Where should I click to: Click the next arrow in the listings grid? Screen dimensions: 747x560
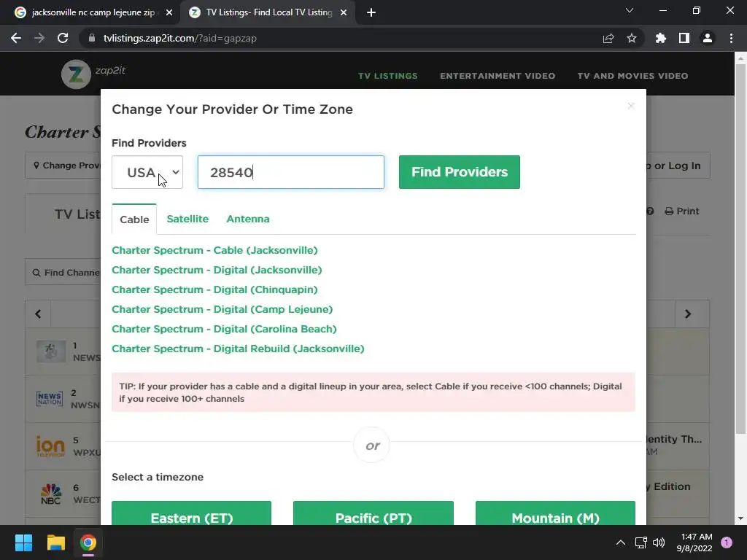[x=688, y=314]
